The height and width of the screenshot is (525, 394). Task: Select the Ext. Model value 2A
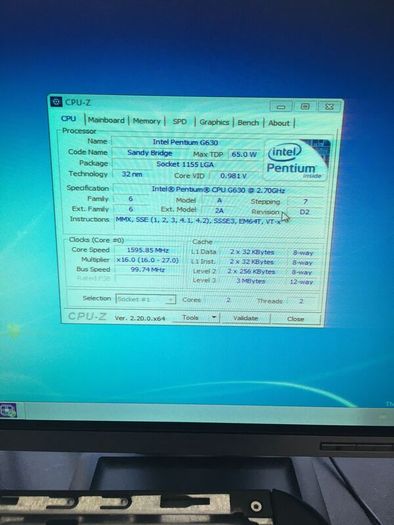(219, 210)
